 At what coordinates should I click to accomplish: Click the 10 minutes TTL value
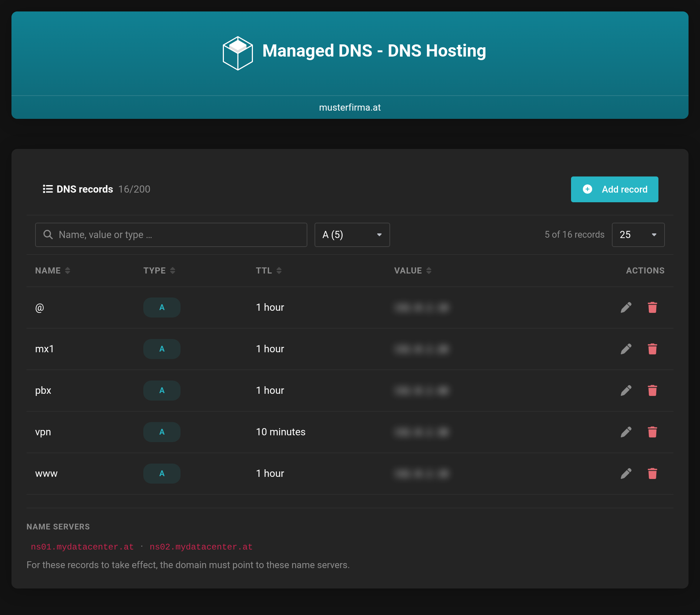281,432
